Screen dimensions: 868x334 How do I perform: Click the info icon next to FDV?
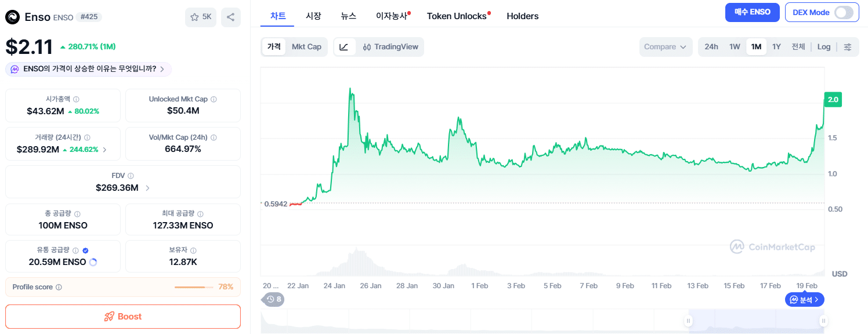click(131, 176)
